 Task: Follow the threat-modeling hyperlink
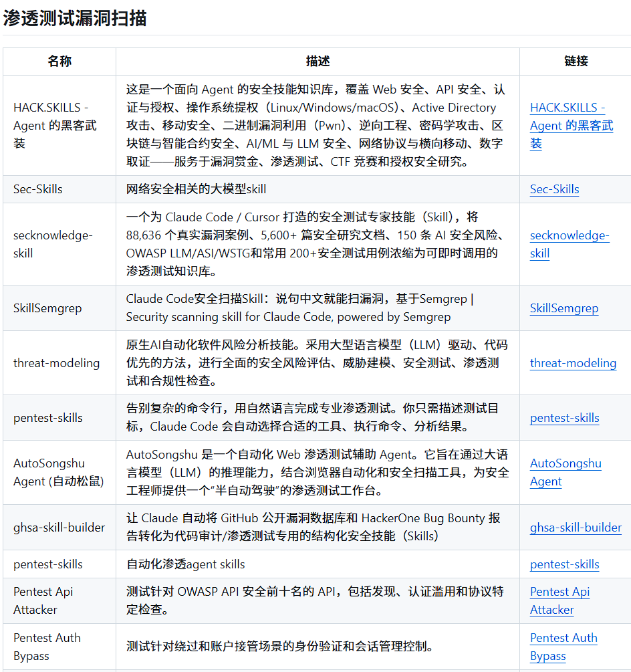(573, 363)
